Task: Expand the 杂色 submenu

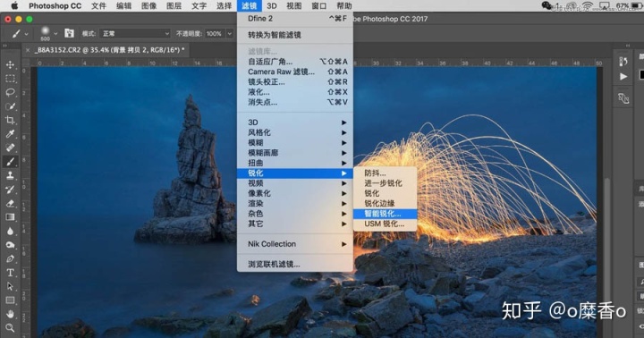Action: 295,214
